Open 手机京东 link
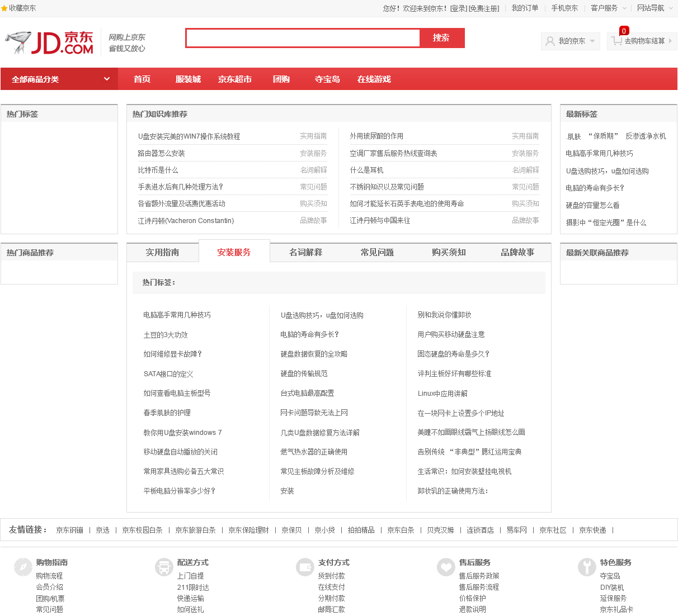Viewport: 678px width, 616px height. click(x=565, y=8)
